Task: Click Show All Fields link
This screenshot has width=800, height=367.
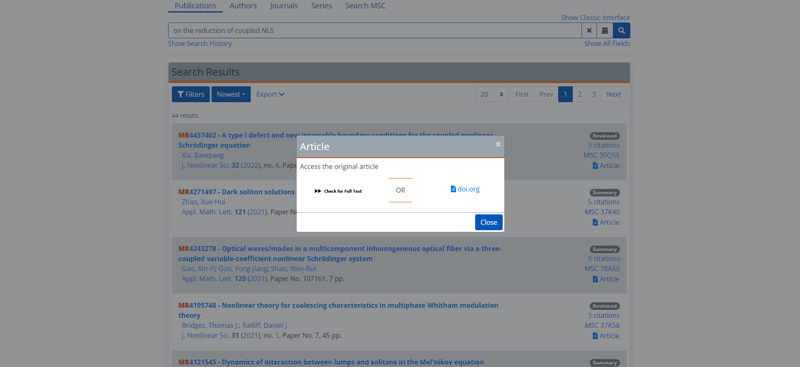Action: pos(607,44)
